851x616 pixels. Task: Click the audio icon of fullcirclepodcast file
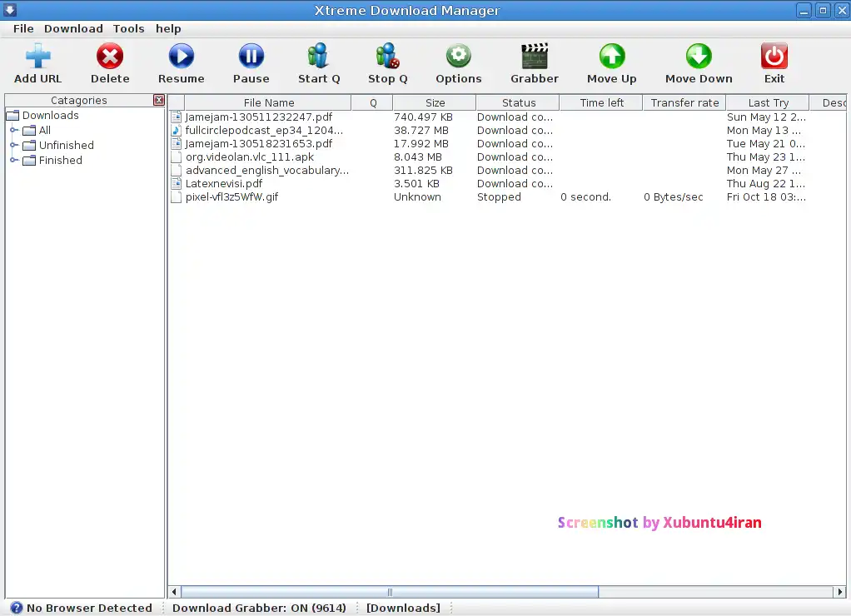tap(176, 130)
